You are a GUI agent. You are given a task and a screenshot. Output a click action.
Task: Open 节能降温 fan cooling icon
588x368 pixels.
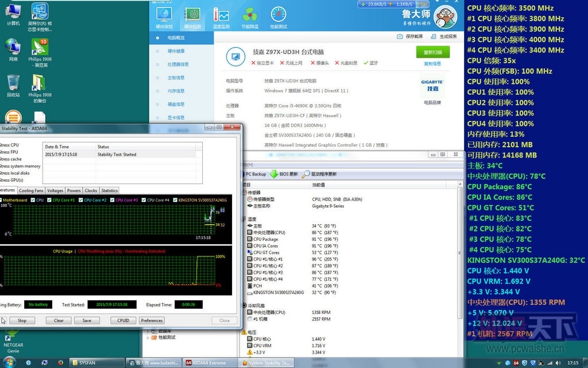click(250, 18)
